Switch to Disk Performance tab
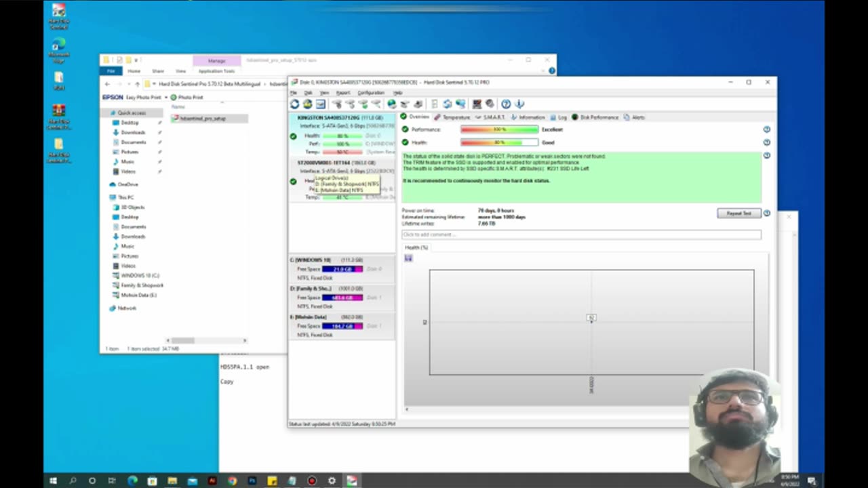 click(595, 117)
